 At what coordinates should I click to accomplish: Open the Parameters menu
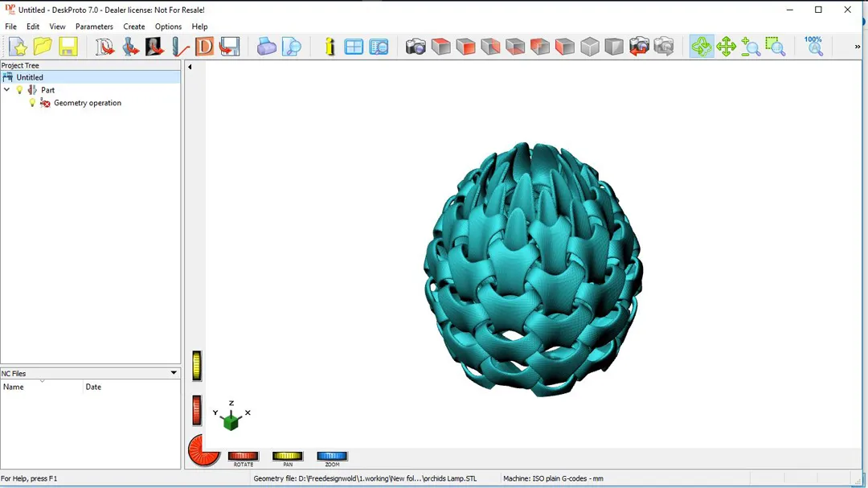click(x=94, y=27)
